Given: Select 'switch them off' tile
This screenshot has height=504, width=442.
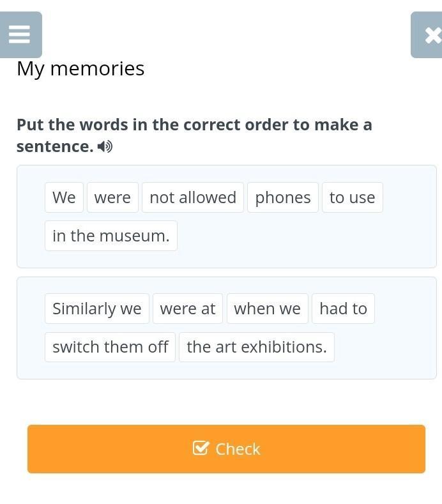Looking at the screenshot, I should coord(110,347).
